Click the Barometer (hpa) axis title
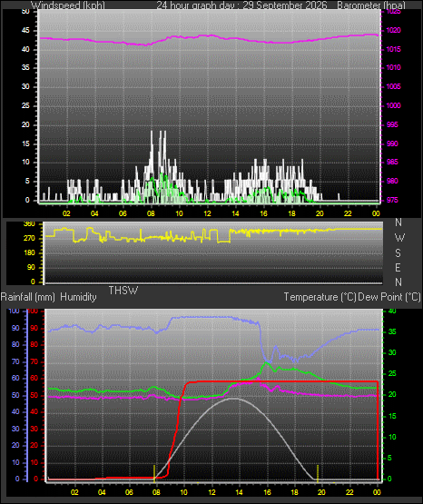The height and width of the screenshot is (504, 423). tap(371, 5)
